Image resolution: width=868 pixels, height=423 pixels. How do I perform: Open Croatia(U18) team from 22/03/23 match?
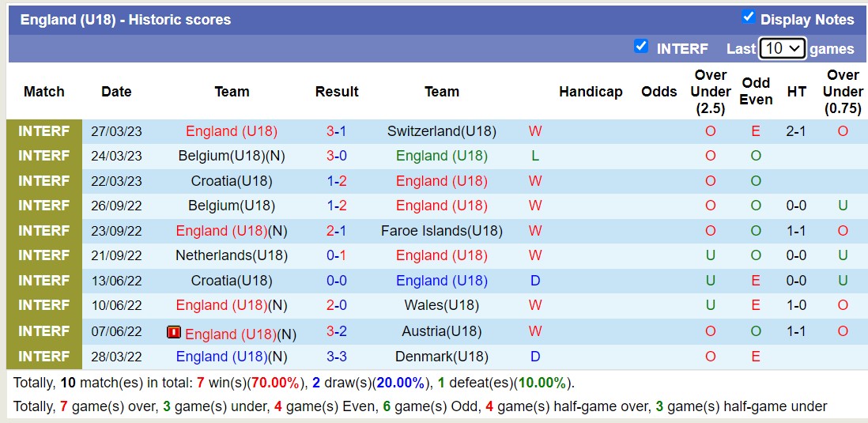coord(232,181)
